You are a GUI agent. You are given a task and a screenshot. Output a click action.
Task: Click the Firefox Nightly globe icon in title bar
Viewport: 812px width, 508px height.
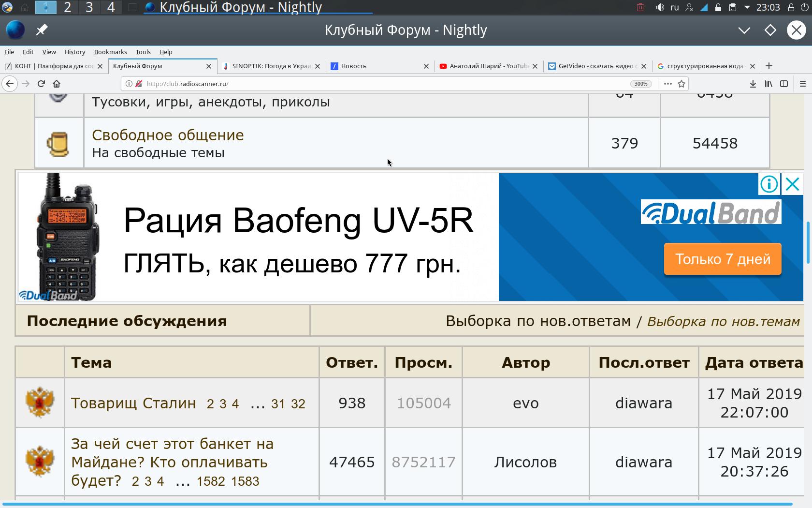pos(15,30)
